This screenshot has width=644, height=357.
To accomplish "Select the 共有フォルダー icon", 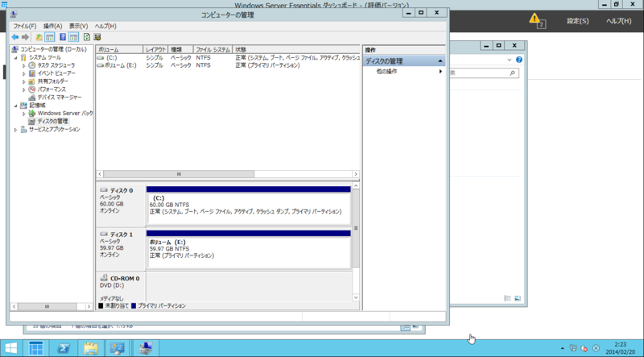I will [x=32, y=81].
